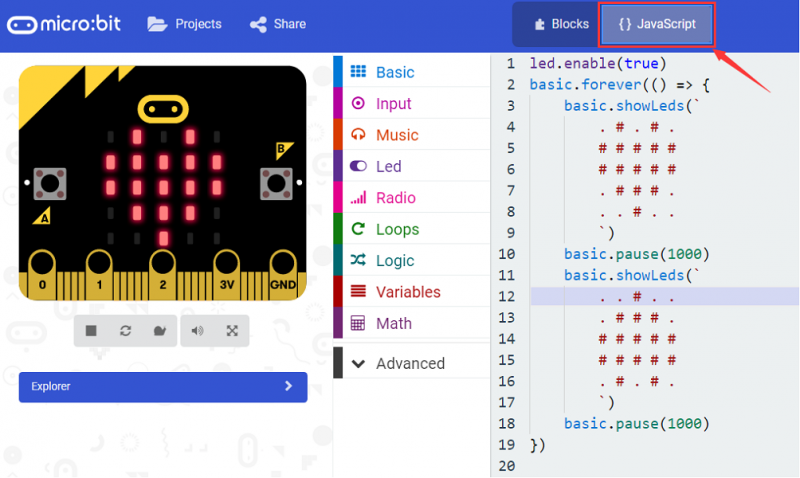Click the Share button

point(278,24)
